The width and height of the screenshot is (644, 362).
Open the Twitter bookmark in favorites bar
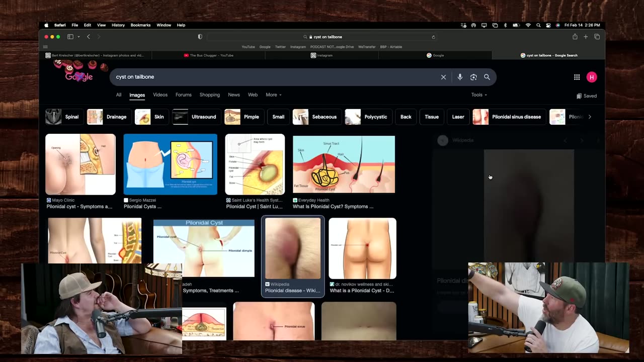coord(280,47)
